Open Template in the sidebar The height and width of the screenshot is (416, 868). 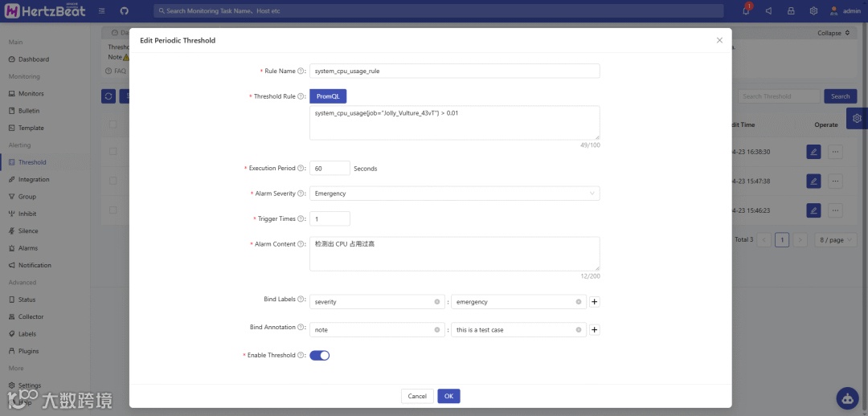(x=31, y=128)
